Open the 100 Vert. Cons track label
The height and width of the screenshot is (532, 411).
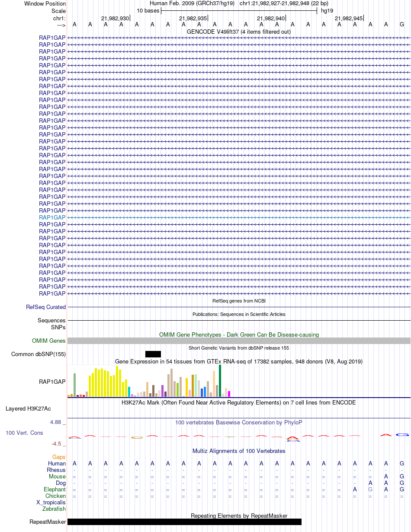(24, 433)
